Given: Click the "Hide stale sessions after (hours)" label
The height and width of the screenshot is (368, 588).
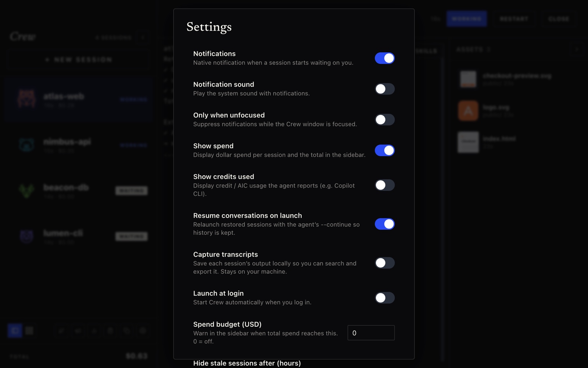Looking at the screenshot, I should coord(247,363).
